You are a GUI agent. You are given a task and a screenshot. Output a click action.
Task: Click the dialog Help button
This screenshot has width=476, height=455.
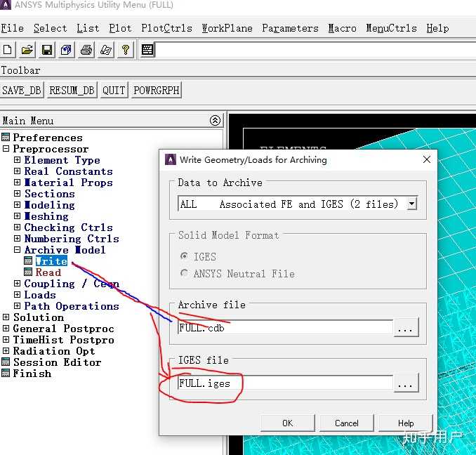pos(406,423)
